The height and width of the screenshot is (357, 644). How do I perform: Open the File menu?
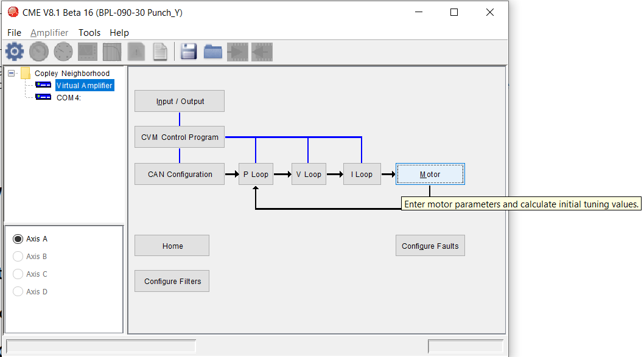pyautogui.click(x=15, y=33)
